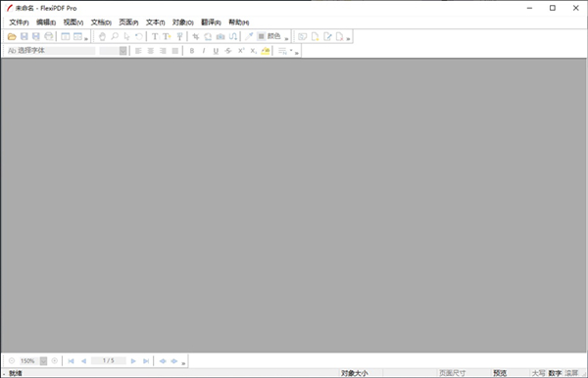Image resolution: width=588 pixels, height=378 pixels.
Task: Go to the first page
Action: (x=71, y=361)
